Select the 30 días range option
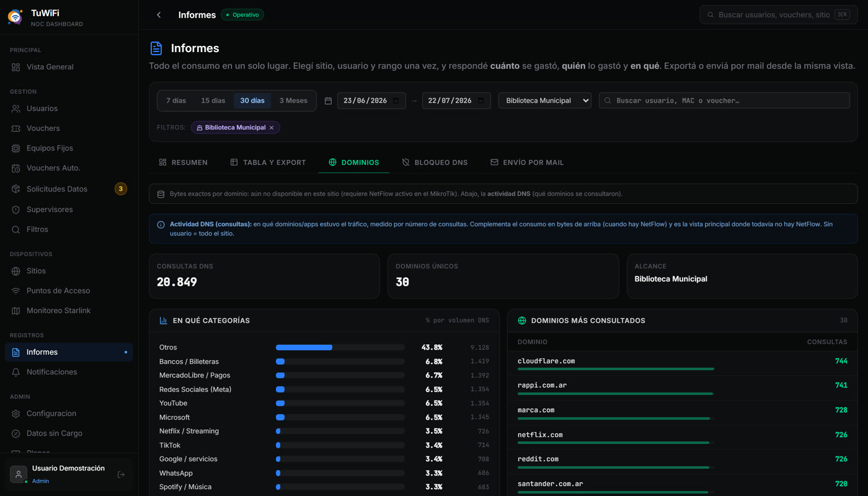The image size is (868, 496). pos(252,100)
